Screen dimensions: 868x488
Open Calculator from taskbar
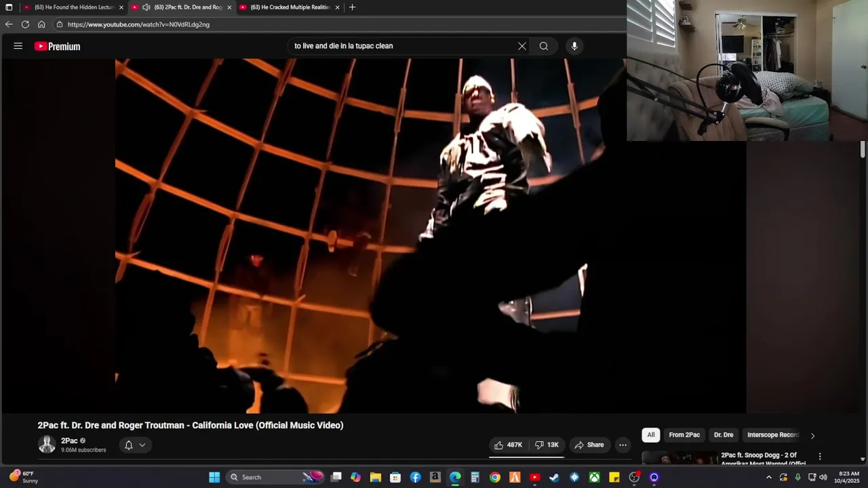point(475,477)
